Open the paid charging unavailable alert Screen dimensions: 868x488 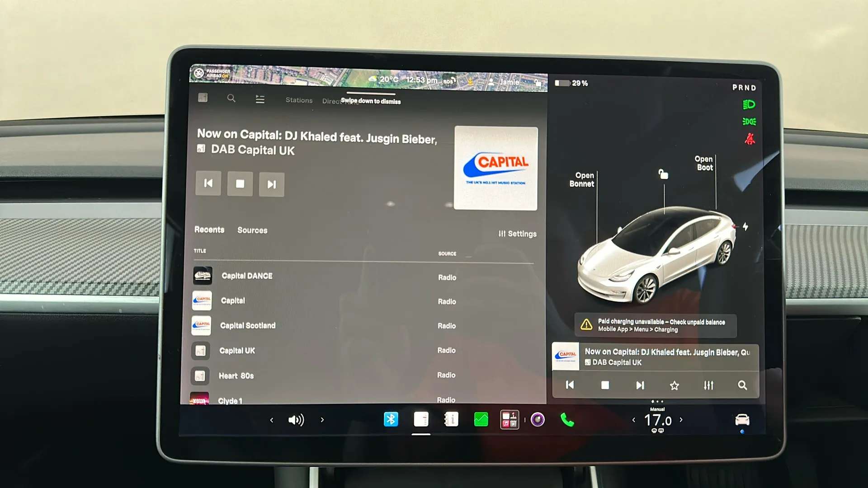tap(656, 325)
